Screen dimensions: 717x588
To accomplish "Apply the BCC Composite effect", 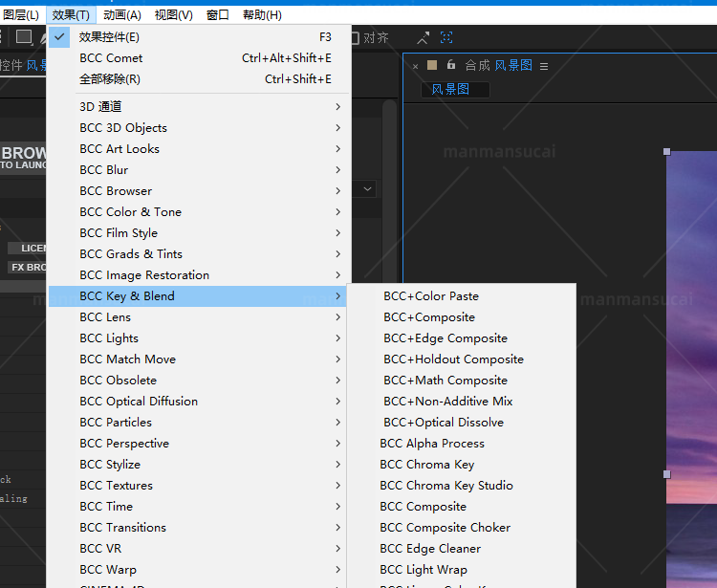I will pos(462,506).
